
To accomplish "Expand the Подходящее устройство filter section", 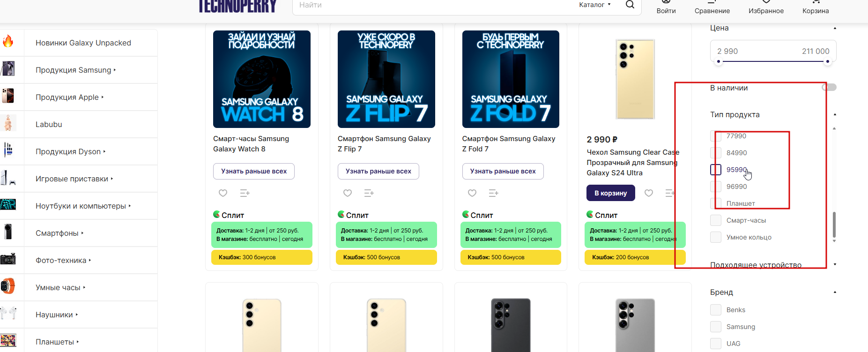I will click(835, 265).
